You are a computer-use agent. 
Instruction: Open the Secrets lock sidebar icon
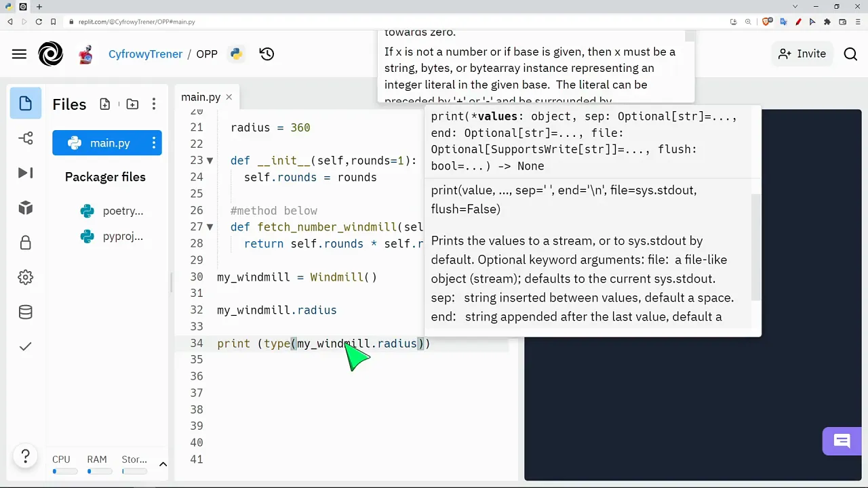26,243
